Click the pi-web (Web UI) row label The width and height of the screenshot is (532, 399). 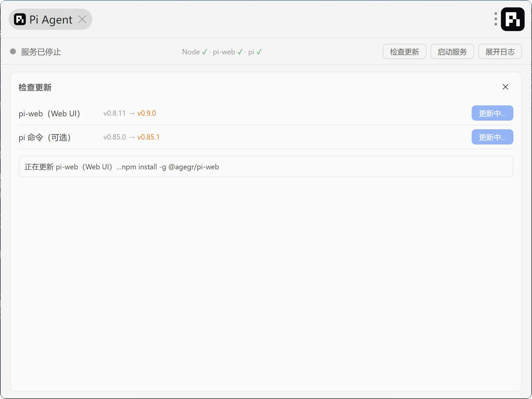pyautogui.click(x=49, y=114)
